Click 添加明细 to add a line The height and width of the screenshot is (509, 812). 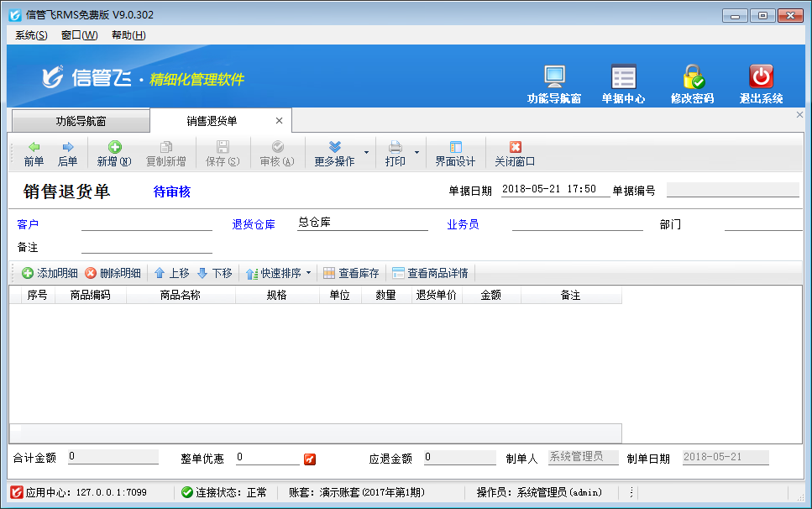coord(50,273)
